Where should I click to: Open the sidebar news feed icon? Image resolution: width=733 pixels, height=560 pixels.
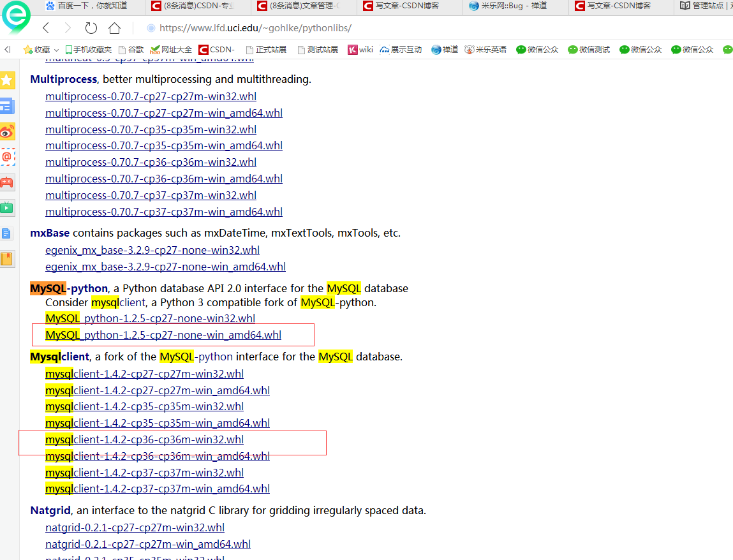(x=8, y=106)
